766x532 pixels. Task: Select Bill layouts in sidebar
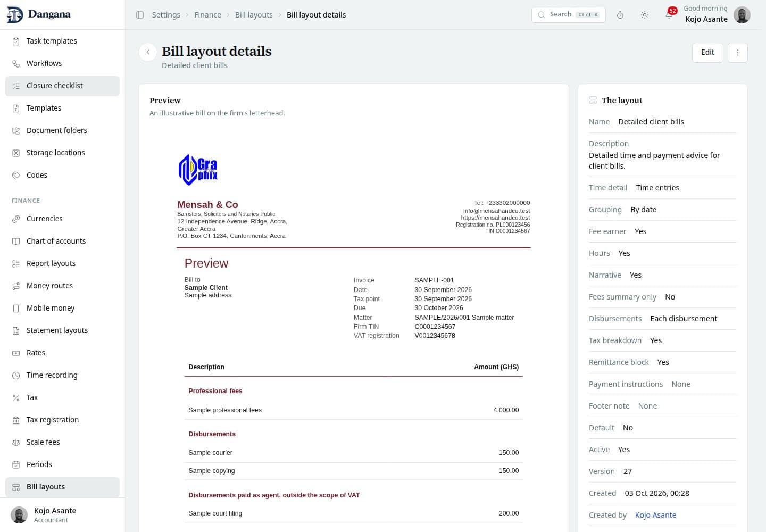pos(62,487)
